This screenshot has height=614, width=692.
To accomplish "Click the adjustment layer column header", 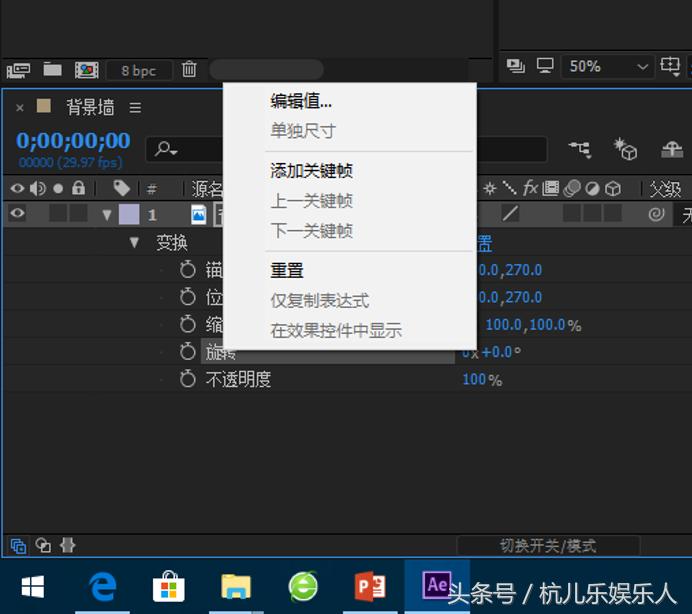I will pyautogui.click(x=592, y=189).
